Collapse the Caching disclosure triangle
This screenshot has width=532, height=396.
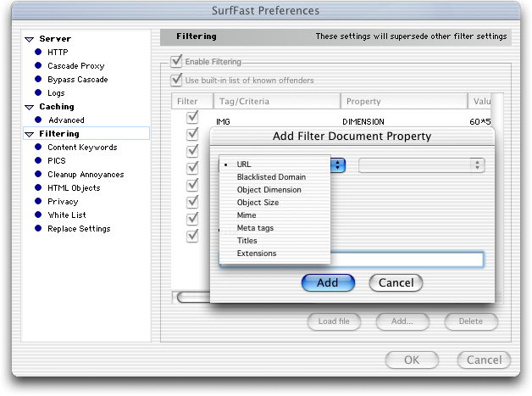[30, 108]
